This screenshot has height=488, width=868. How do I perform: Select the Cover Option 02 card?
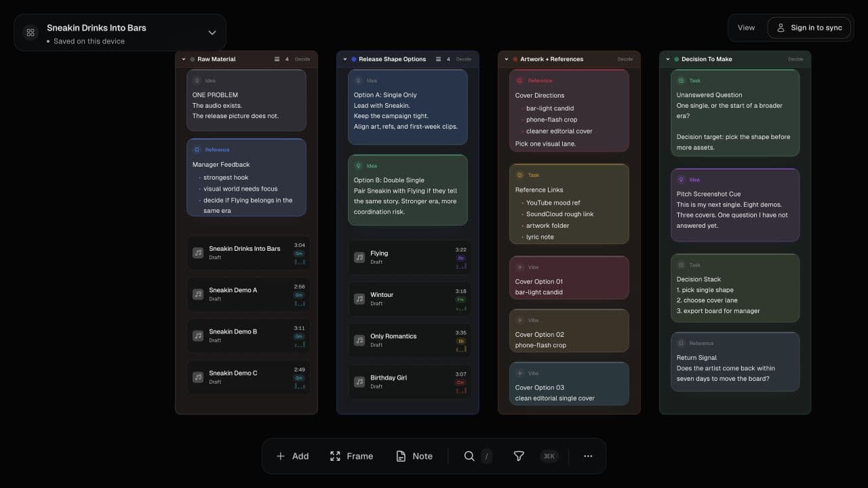(569, 331)
